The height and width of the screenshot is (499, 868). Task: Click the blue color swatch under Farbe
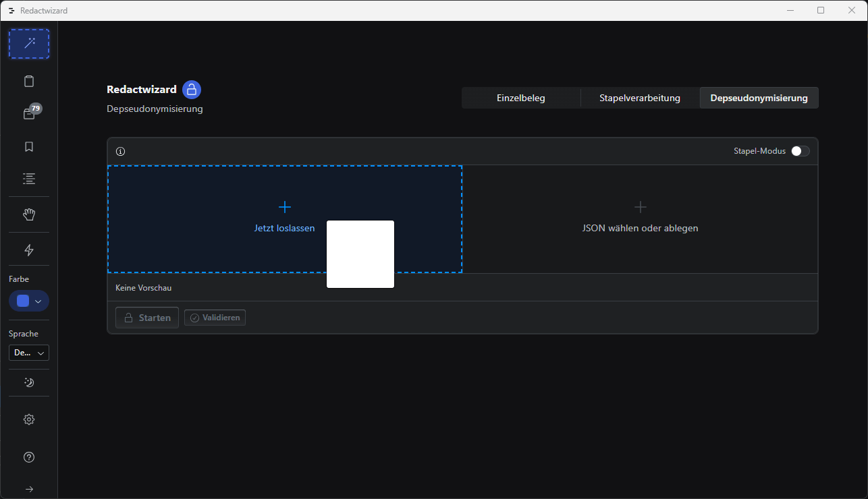(x=23, y=301)
